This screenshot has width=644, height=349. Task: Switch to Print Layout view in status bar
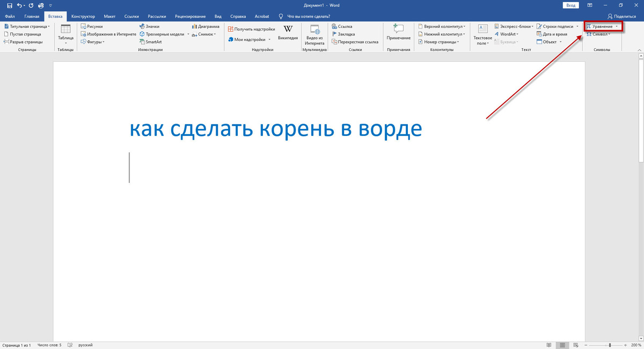(x=561, y=345)
